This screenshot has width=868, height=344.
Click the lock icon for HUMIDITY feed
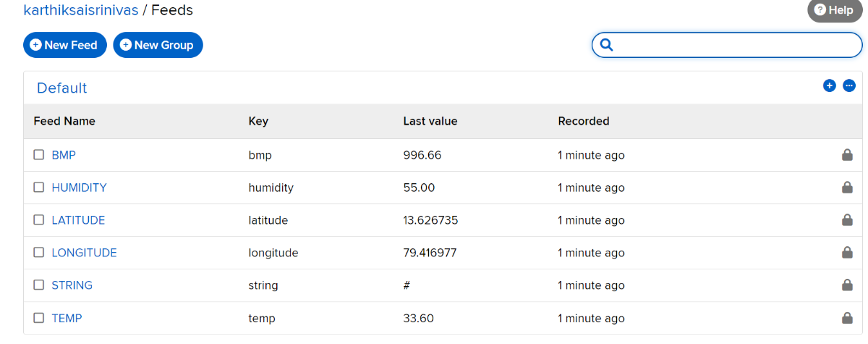[x=847, y=188]
